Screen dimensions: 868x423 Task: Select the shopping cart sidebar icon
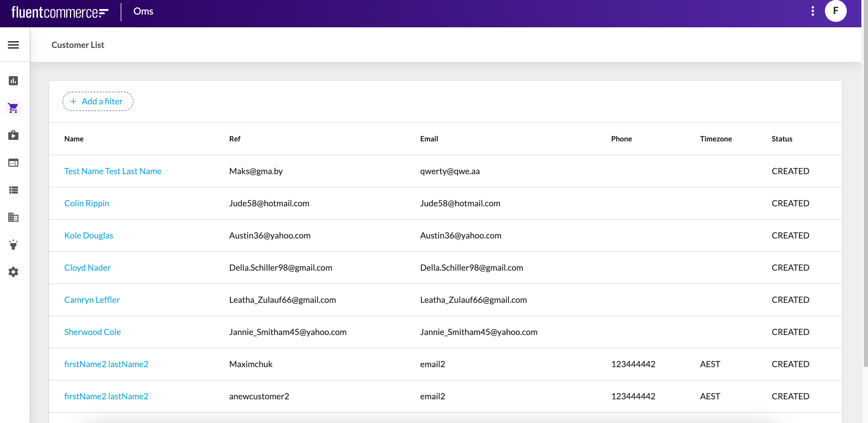(13, 108)
